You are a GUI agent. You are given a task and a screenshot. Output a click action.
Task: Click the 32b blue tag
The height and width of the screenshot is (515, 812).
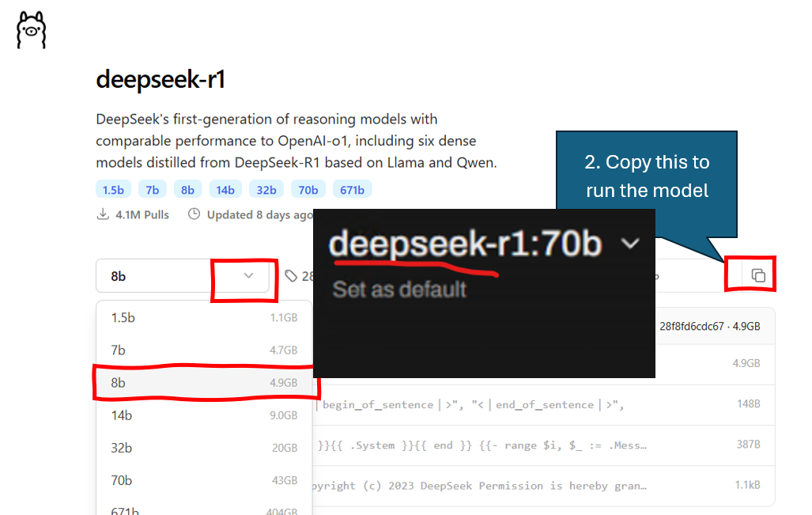266,190
